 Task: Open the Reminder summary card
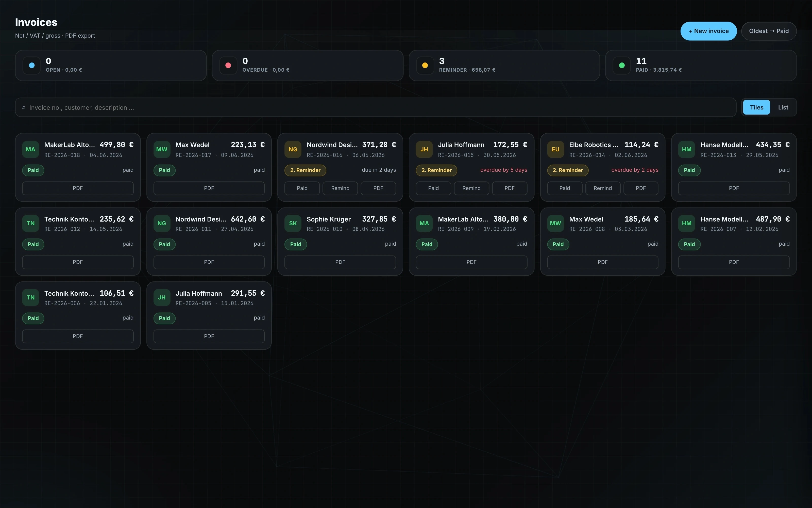(x=504, y=66)
